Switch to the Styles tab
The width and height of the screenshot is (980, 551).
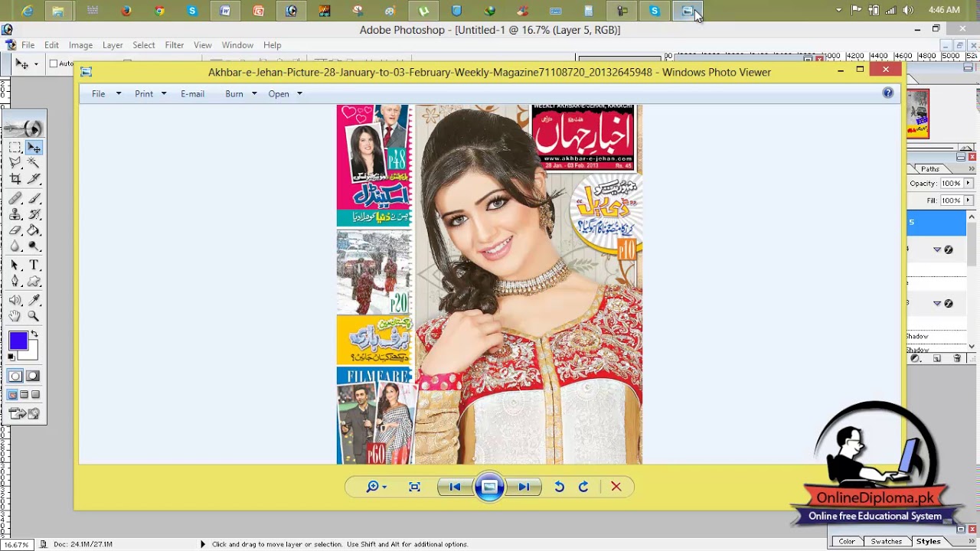(x=928, y=541)
